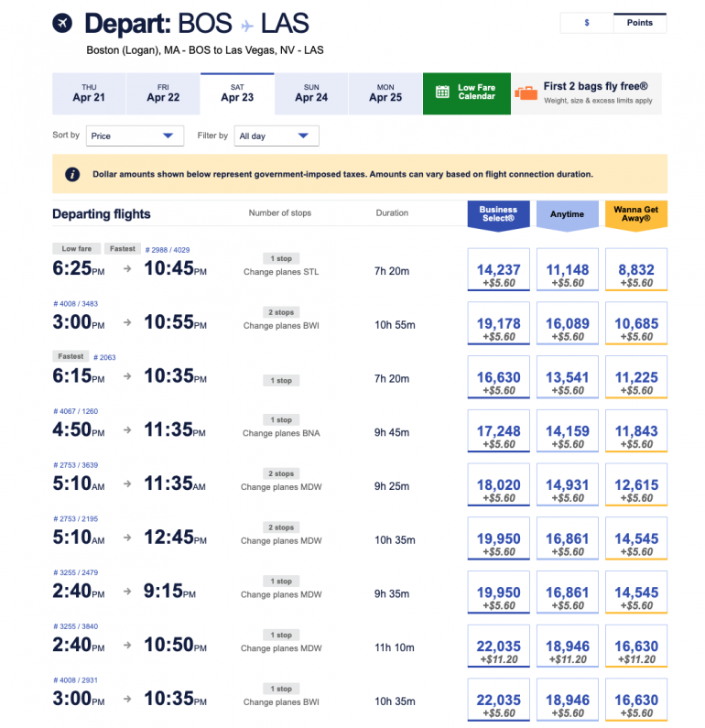Click the info icon in yellow banner
This screenshot has width=705, height=728.
click(71, 174)
